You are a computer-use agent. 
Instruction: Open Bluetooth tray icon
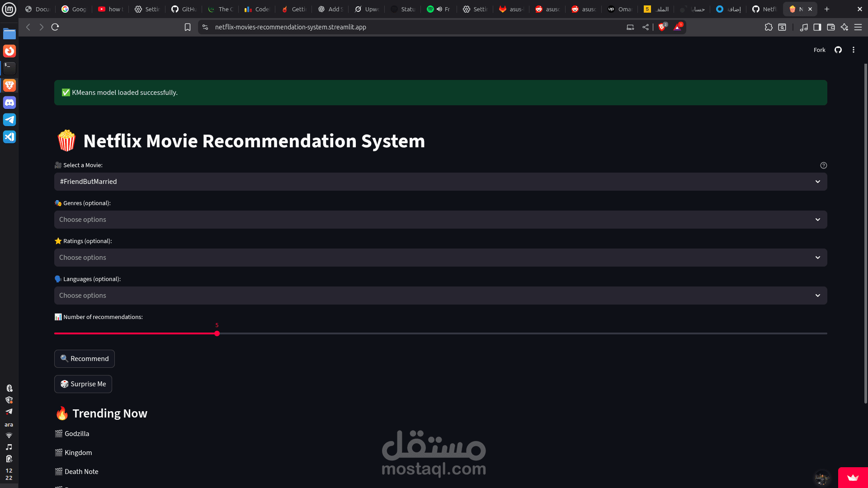coord(9,388)
